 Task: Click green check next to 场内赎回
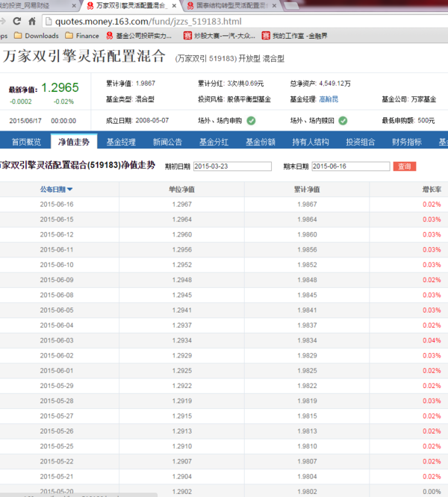point(343,120)
